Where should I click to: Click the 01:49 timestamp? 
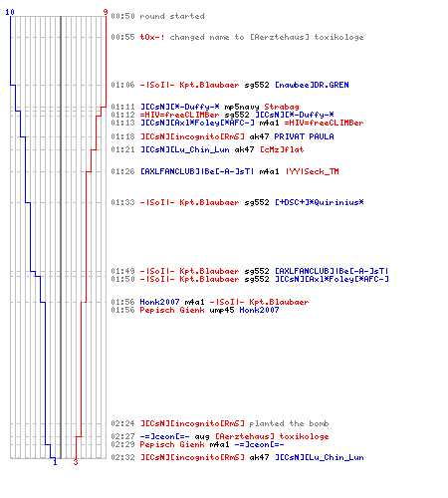point(122,271)
